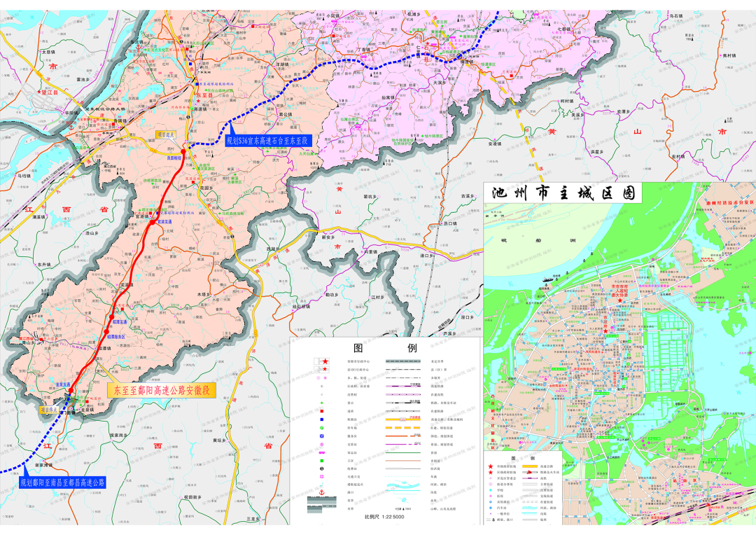Select the township label 勒功乡
Screen dimensions: 756x535
(x=332, y=294)
